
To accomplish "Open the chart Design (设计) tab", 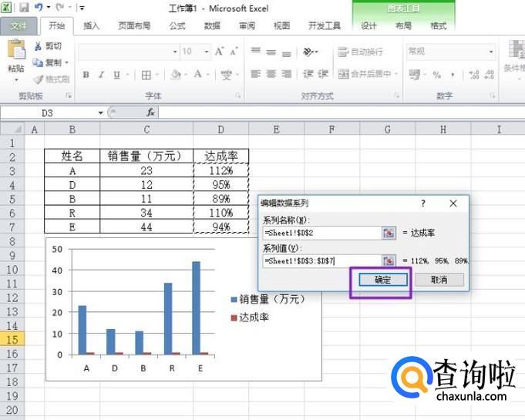I will click(369, 25).
